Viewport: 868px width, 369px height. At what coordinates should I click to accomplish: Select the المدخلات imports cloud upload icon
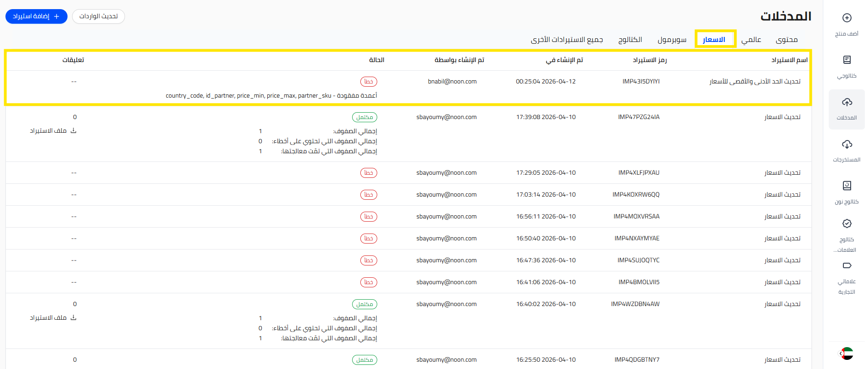point(847,102)
